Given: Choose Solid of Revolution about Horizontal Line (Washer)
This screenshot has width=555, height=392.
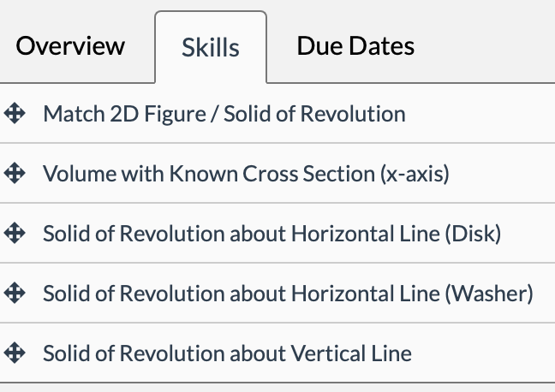Looking at the screenshot, I should coord(288,293).
